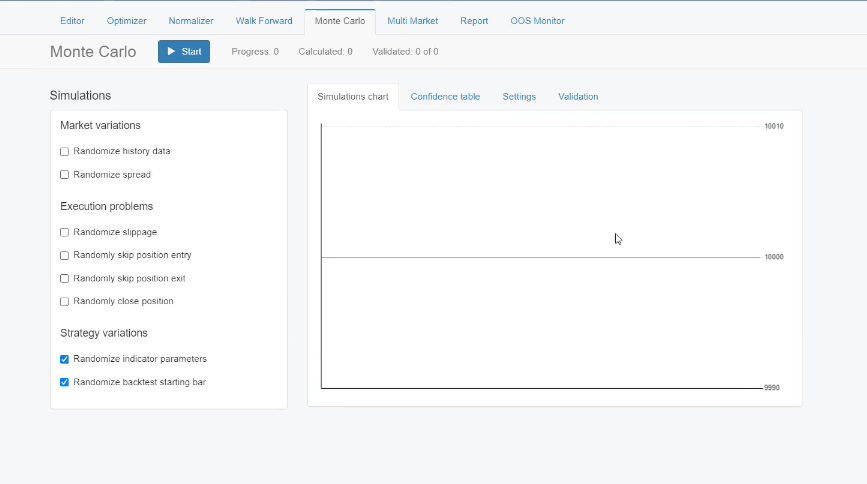Switch to the Optimizer tab
Screen dimensions: 867x484
click(127, 21)
